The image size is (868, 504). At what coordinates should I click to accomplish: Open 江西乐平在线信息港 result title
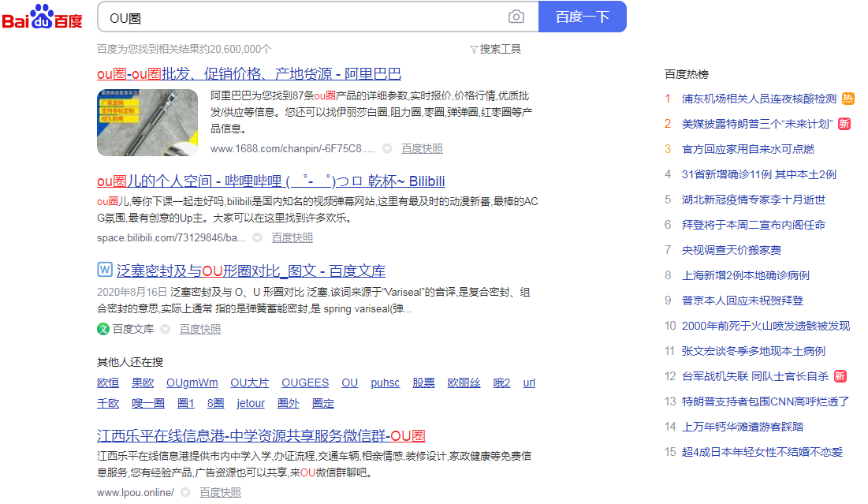(x=261, y=436)
